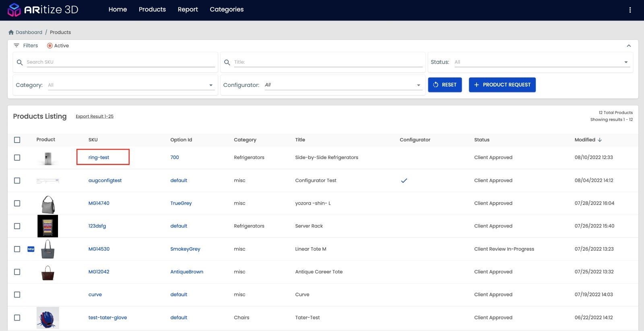Click the SmokeyGrey option id
Image resolution: width=644 pixels, height=331 pixels.
185,249
